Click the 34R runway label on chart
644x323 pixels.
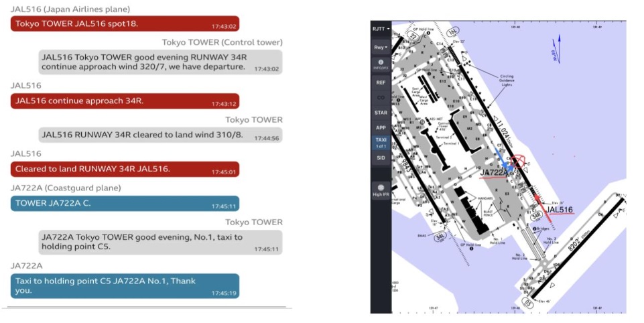coord(536,216)
